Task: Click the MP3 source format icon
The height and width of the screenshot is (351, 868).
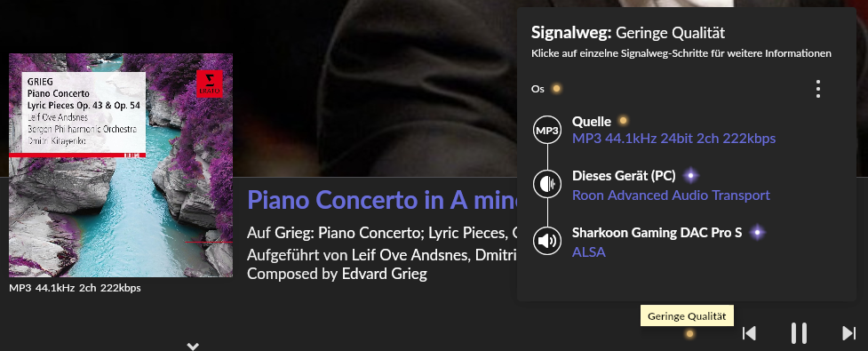Action: click(x=547, y=131)
